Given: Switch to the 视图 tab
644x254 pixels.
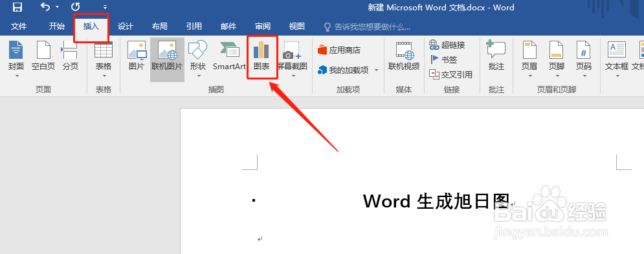Looking at the screenshot, I should [297, 26].
